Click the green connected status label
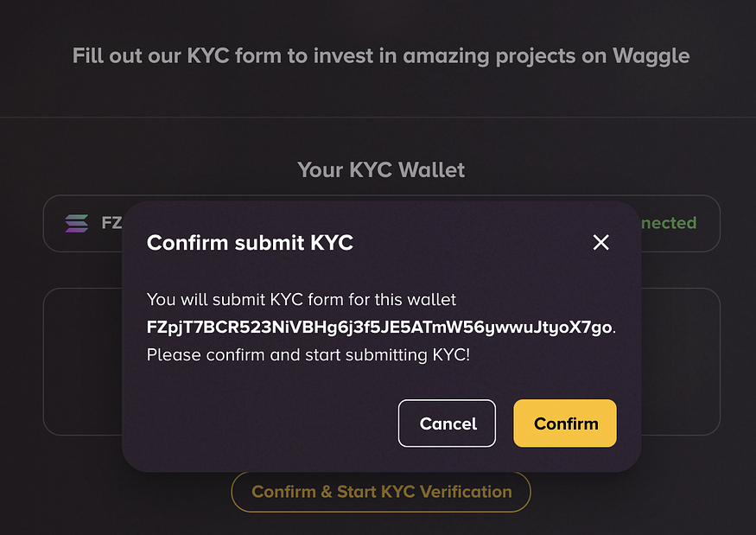 coord(669,223)
